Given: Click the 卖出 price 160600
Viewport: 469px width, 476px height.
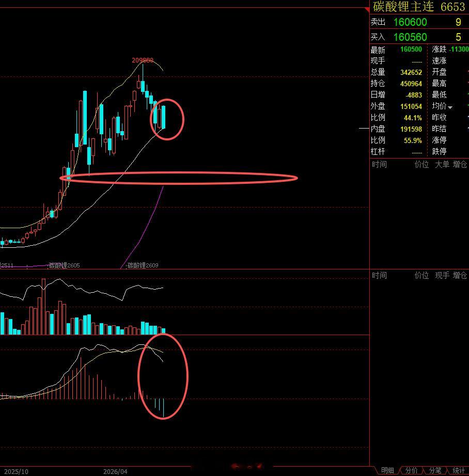Looking at the screenshot, I should (410, 22).
